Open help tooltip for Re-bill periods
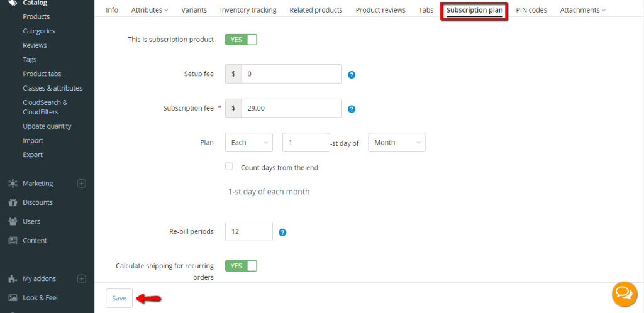This screenshot has height=313, width=644. (282, 232)
